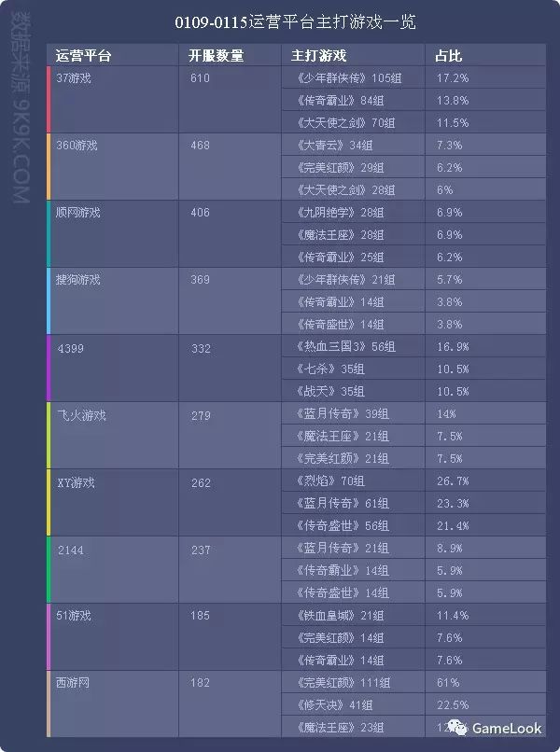The width and height of the screenshot is (560, 752).
Task: Click 《完美红颜》111组 entry
Action: [x=343, y=682]
